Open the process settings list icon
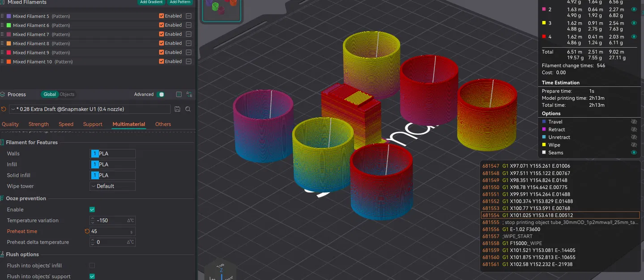 (179, 95)
